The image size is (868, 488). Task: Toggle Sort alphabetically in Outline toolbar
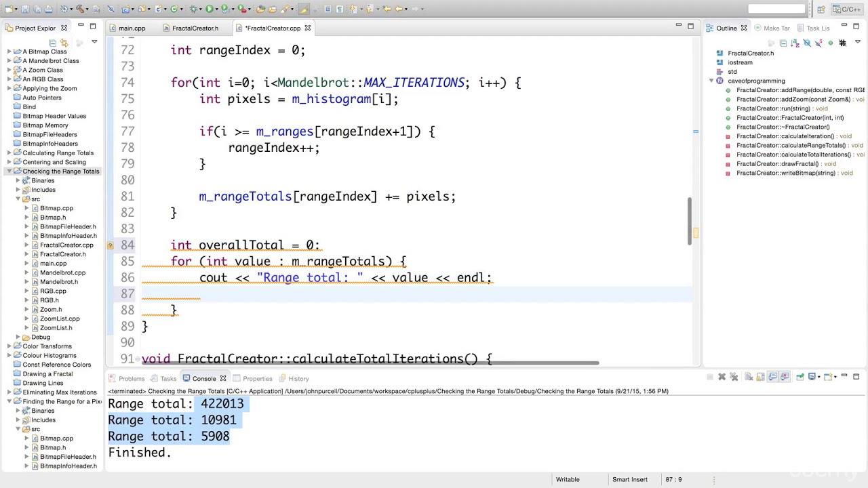[x=795, y=43]
